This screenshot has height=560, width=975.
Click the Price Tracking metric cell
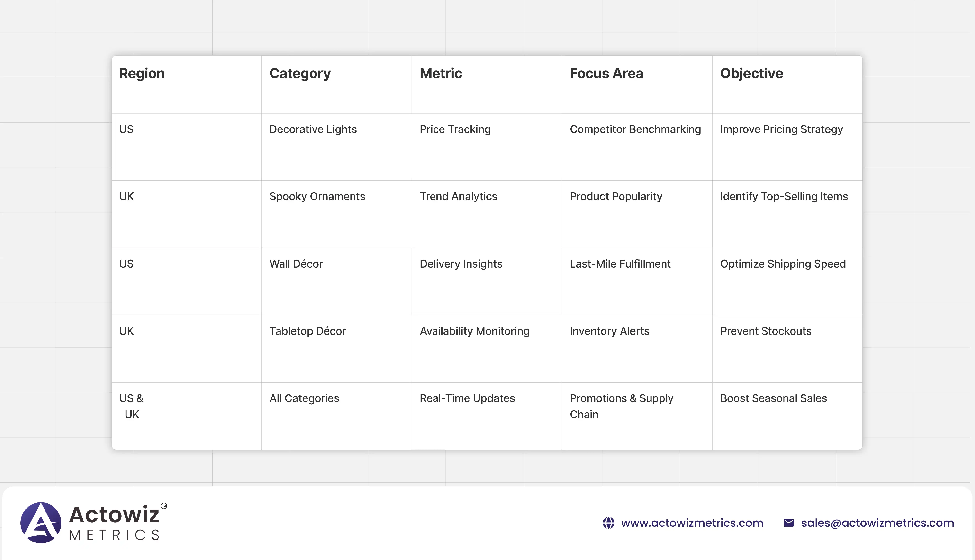(455, 129)
